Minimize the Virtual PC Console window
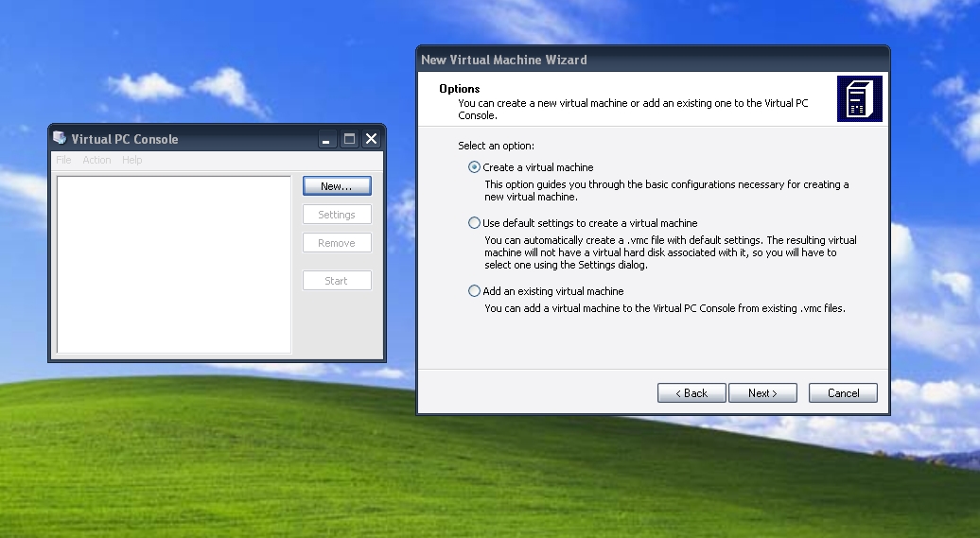The height and width of the screenshot is (538, 980). [x=326, y=139]
